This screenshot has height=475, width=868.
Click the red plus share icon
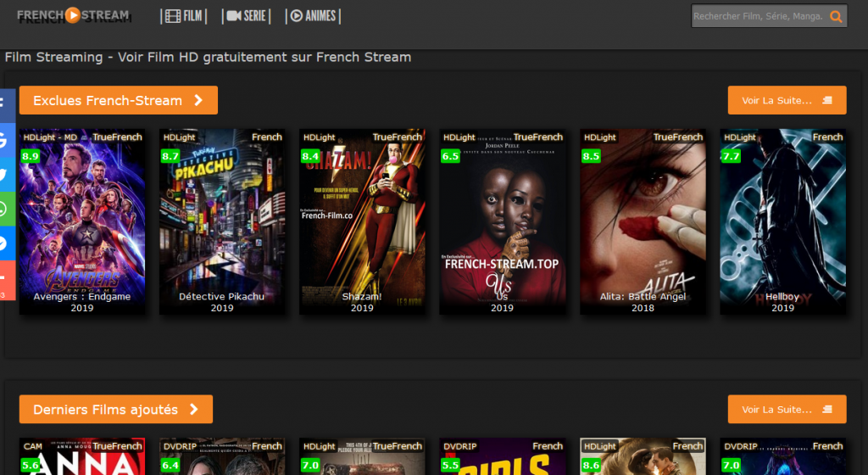point(4,278)
